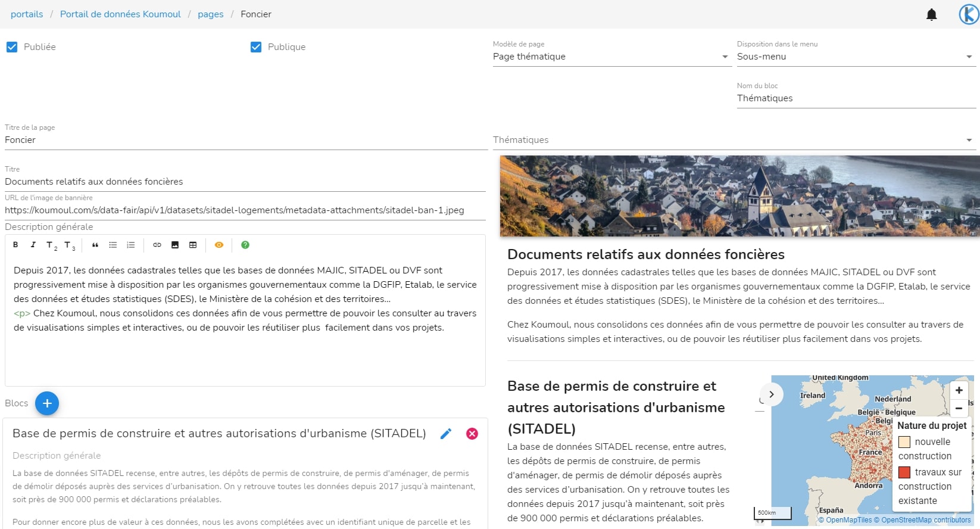Insert a numbered list
Viewport: 980px width, 529px height.
pyautogui.click(x=131, y=245)
